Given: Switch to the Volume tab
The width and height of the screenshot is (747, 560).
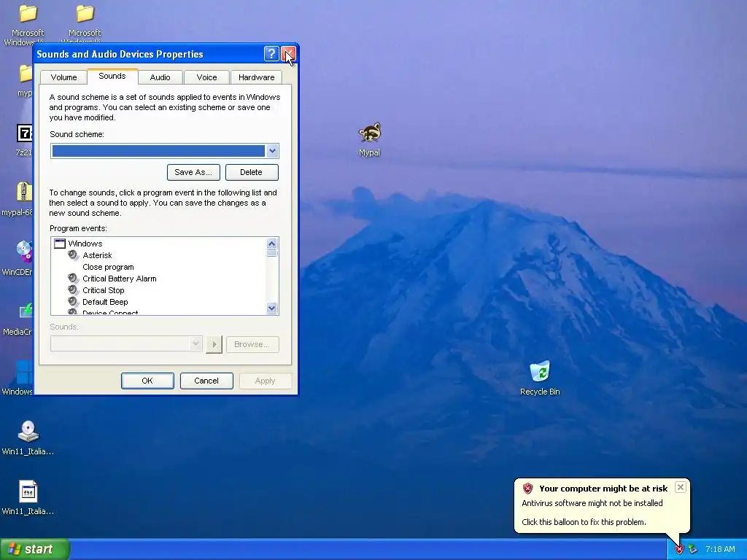Looking at the screenshot, I should 64,77.
